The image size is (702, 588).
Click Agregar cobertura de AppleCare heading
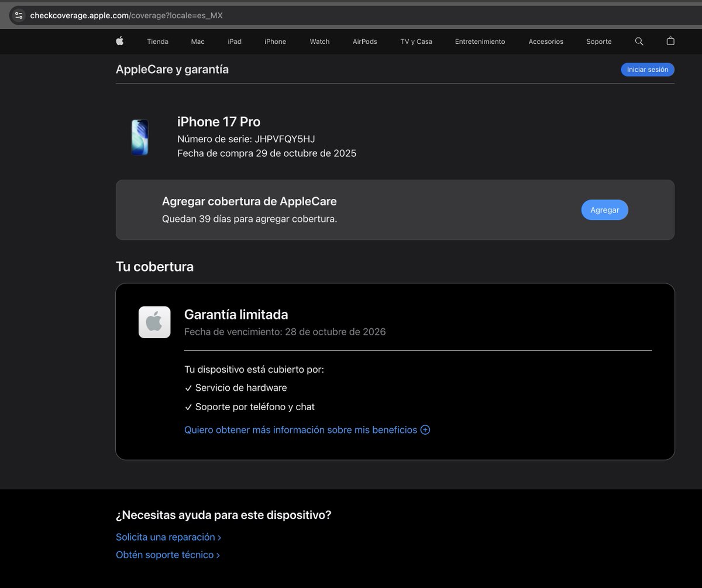pos(249,201)
